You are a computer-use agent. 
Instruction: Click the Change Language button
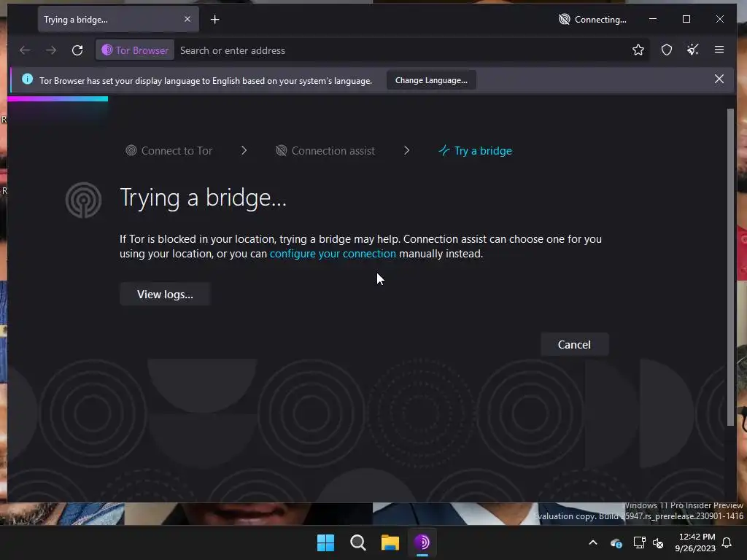[x=431, y=80]
